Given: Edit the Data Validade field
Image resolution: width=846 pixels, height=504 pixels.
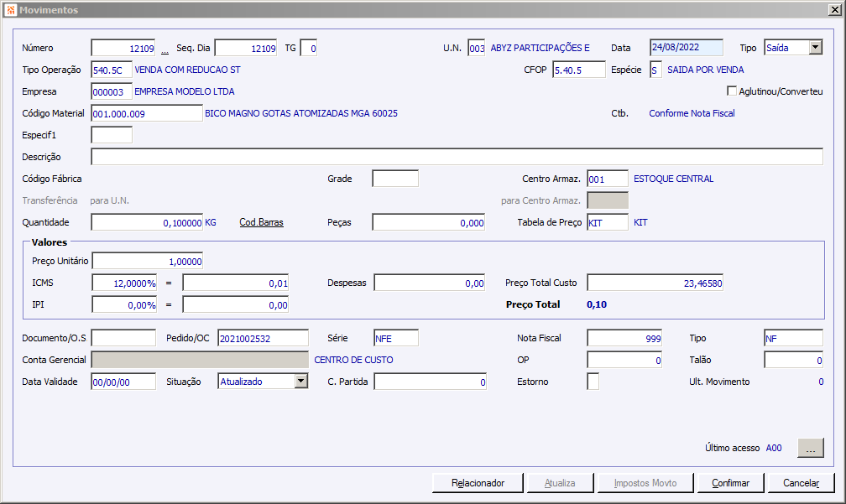Looking at the screenshot, I should click(123, 382).
